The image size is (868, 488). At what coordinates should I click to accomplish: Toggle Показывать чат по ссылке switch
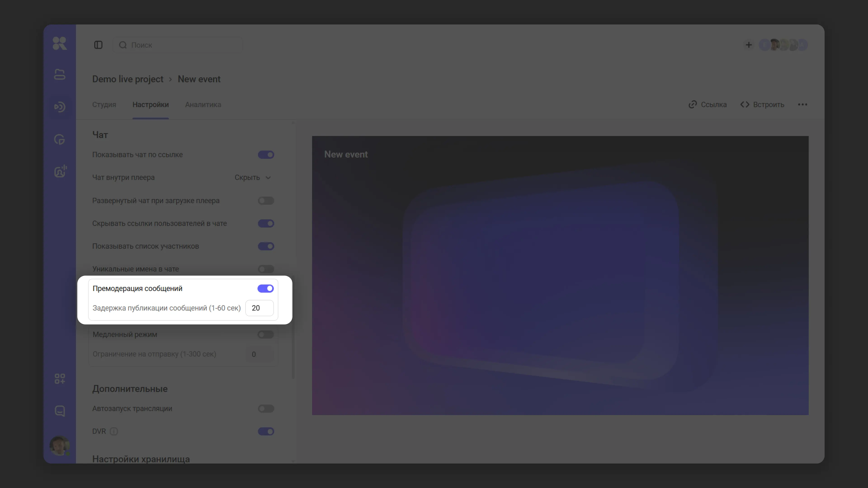266,155
